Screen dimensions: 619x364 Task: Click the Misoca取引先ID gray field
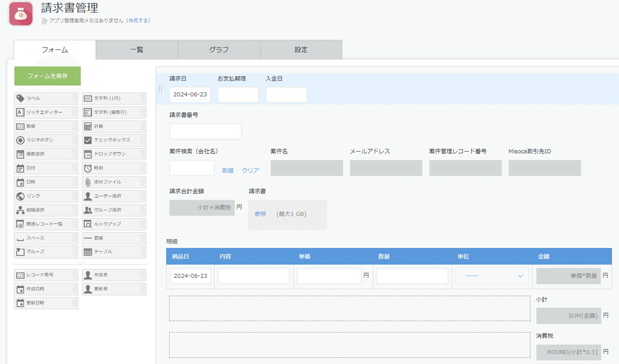pos(545,168)
